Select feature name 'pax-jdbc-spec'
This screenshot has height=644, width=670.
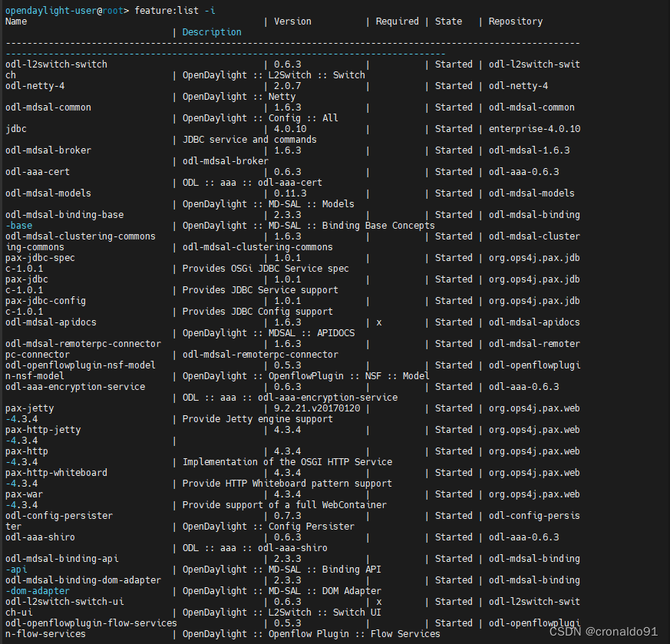coord(40,258)
